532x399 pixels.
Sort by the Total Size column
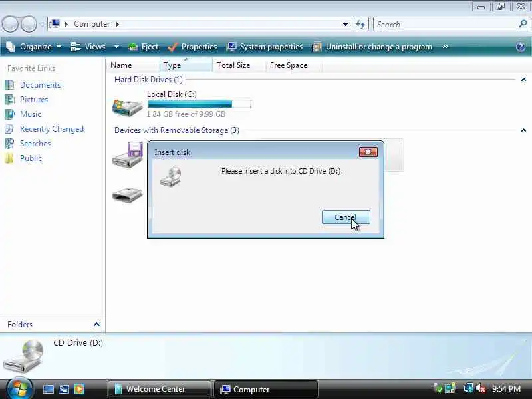tap(239, 65)
